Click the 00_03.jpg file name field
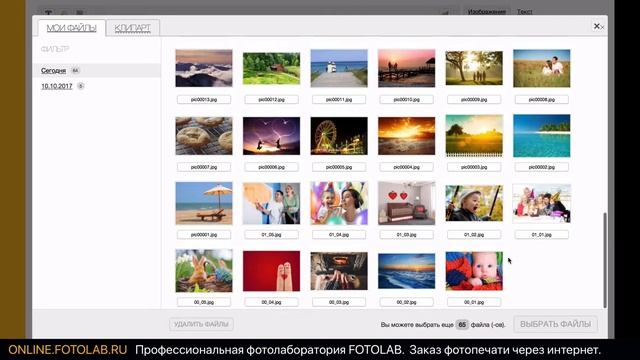Viewport: 640px width, 360px height. click(339, 302)
